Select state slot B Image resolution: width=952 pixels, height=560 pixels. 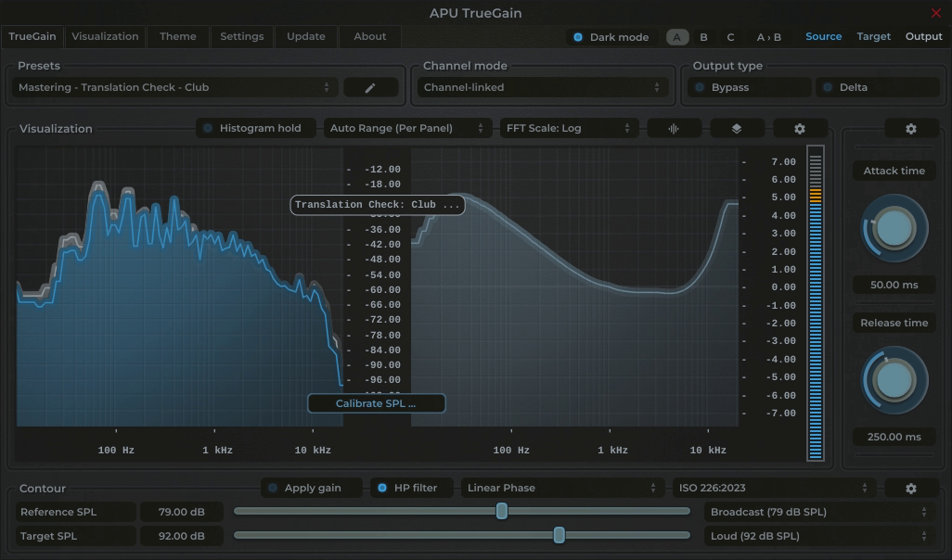[x=703, y=37]
